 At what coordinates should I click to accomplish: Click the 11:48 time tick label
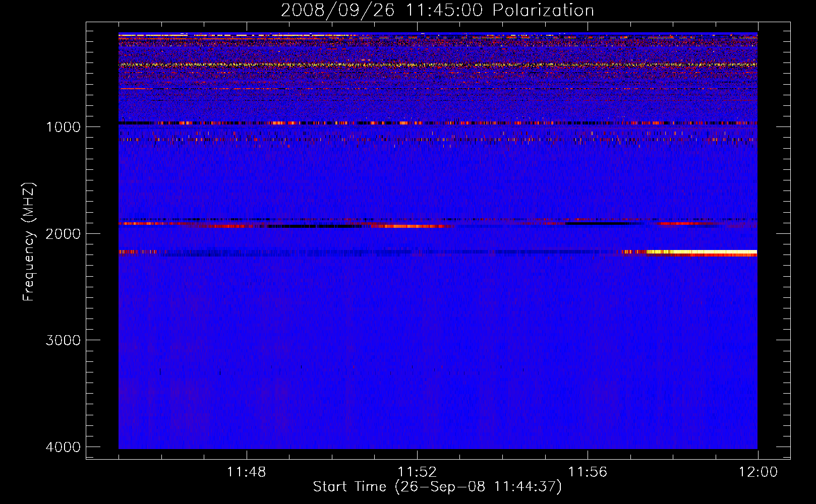point(246,472)
